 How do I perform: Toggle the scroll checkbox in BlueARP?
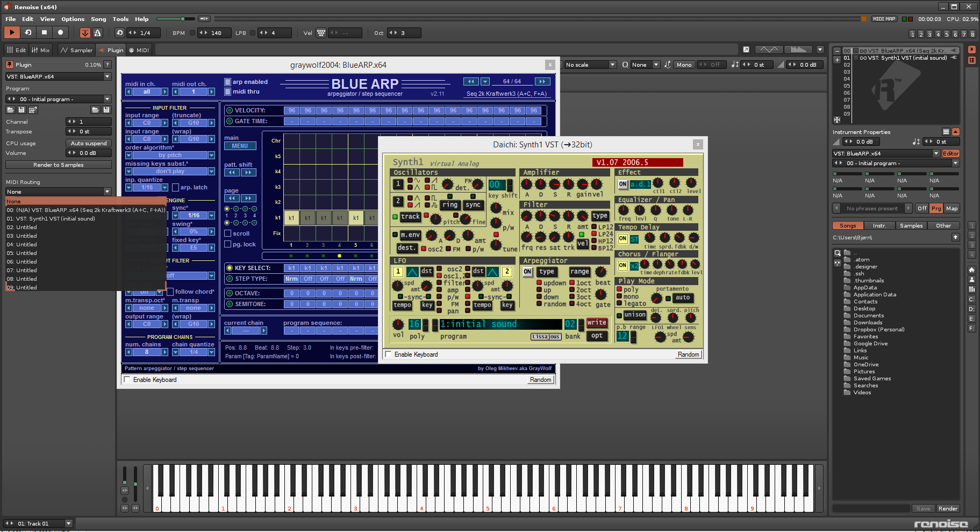(x=227, y=233)
